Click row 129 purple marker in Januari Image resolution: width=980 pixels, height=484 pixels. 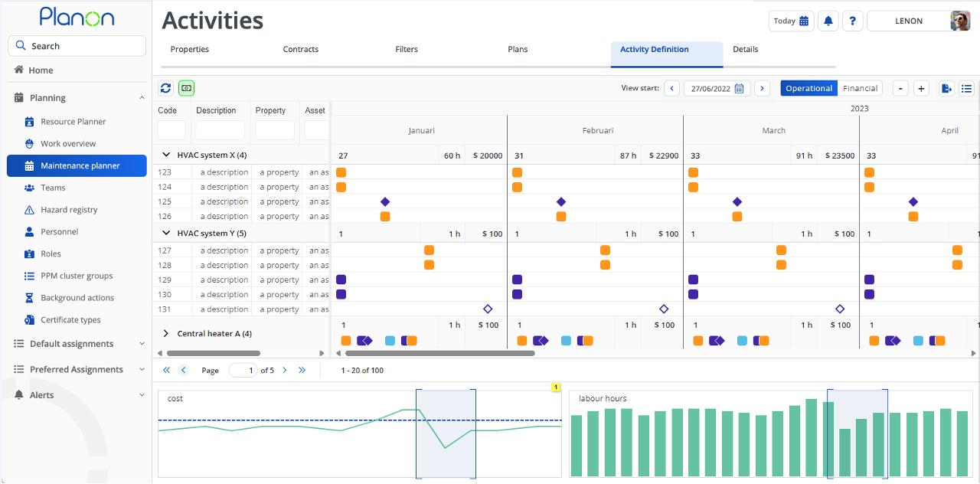point(341,280)
